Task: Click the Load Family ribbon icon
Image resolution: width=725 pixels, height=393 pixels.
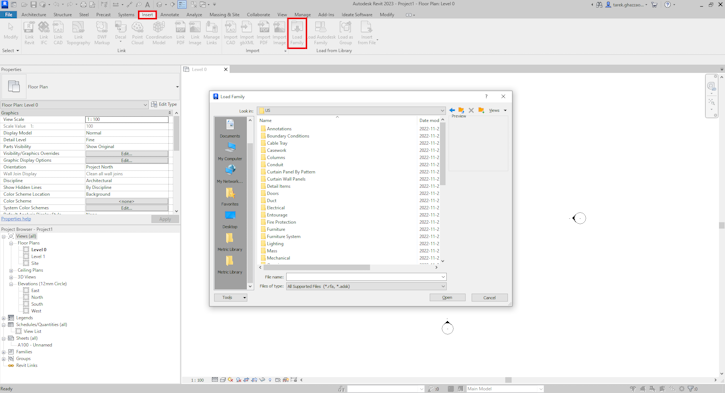Action: pos(297,32)
